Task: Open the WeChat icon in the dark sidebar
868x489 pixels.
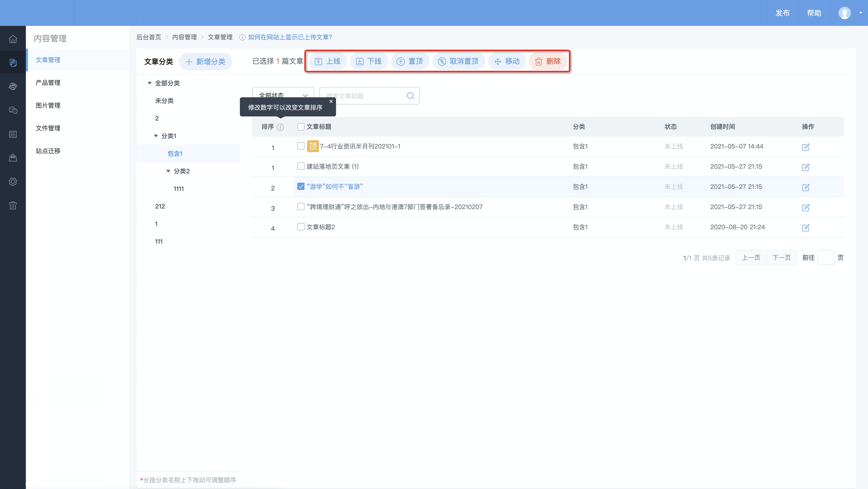Action: coord(13,110)
